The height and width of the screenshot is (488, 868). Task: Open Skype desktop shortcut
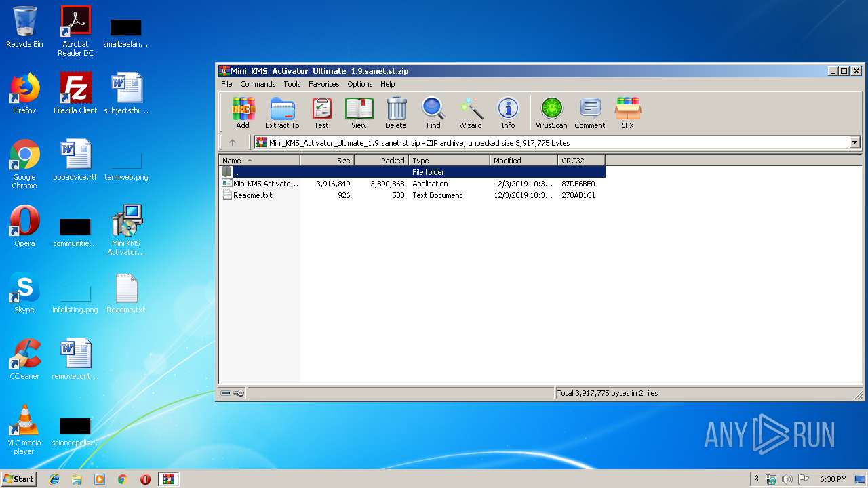(x=24, y=293)
